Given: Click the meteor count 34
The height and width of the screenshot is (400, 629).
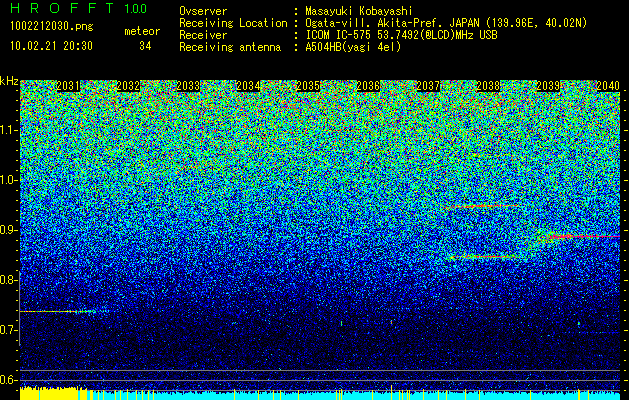Looking at the screenshot, I should pos(145,46).
